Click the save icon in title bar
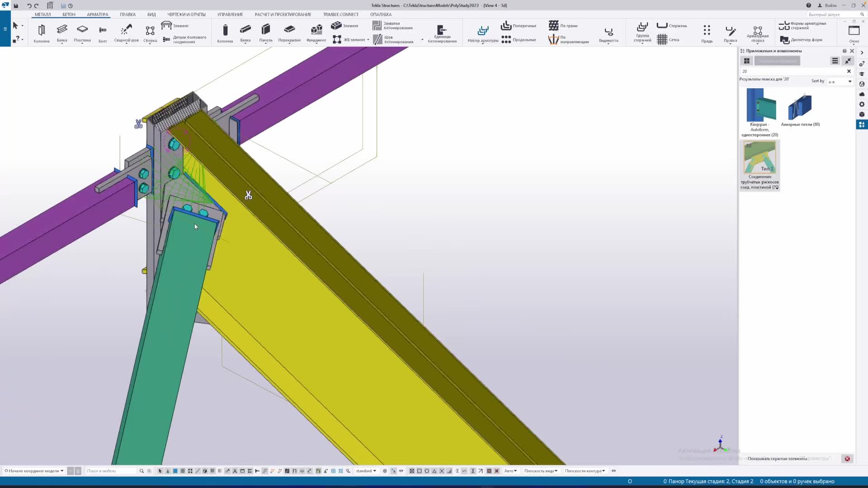Screen dimensions: 868x488 16,5
